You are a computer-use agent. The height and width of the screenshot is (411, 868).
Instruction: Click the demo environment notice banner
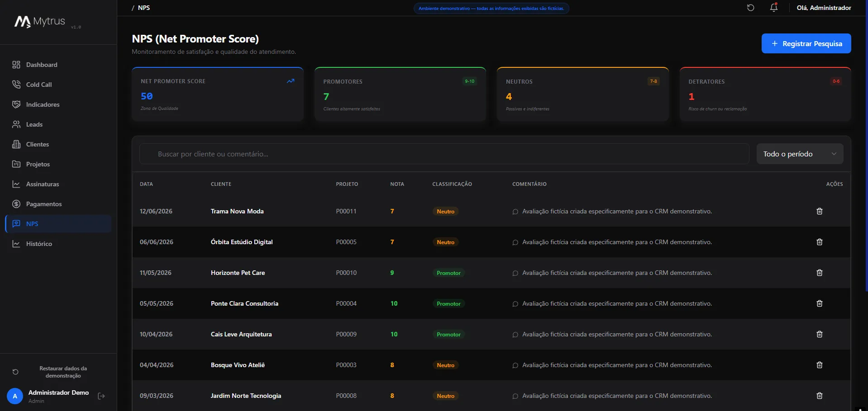[x=491, y=8]
